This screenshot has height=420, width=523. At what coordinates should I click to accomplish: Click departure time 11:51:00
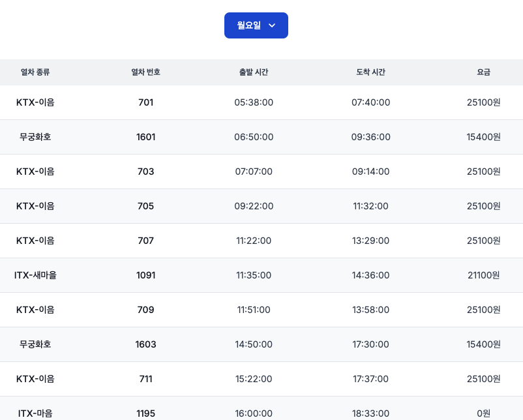pos(254,310)
